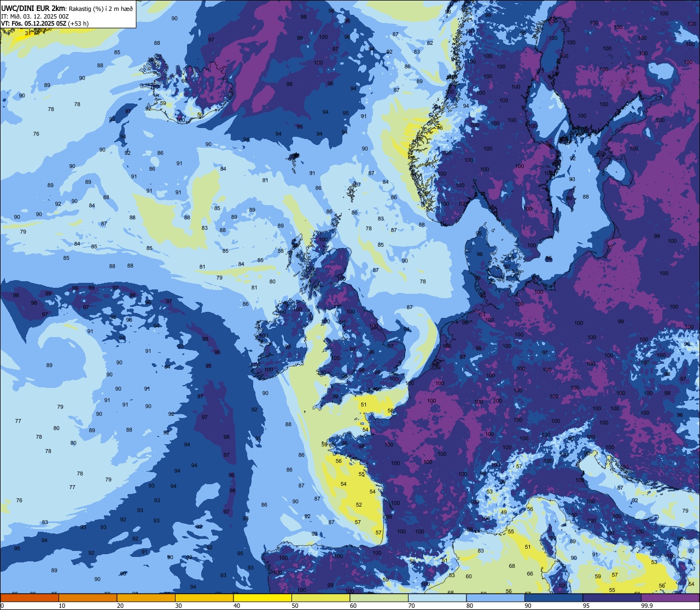Click the humidity value 82 on the map
This screenshot has width=700, height=610.
[430, 43]
